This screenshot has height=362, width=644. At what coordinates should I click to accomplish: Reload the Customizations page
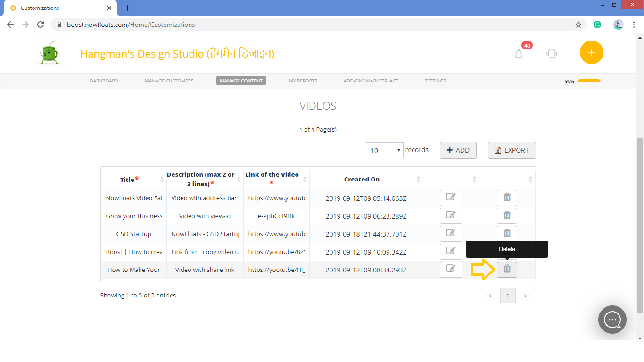40,25
